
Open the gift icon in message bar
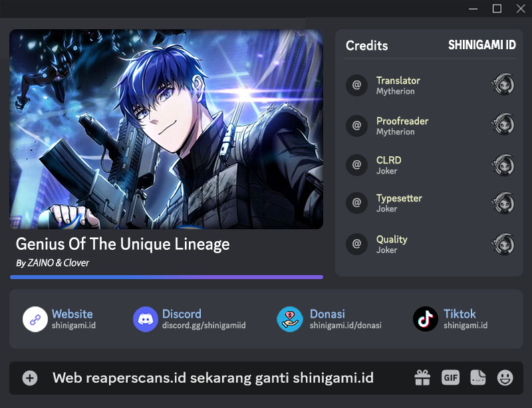[x=422, y=377]
